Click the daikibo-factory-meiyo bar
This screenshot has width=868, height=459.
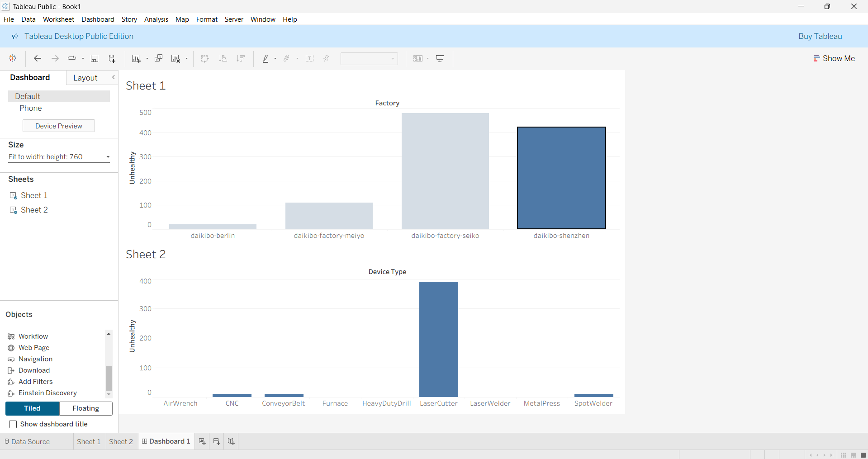(329, 216)
